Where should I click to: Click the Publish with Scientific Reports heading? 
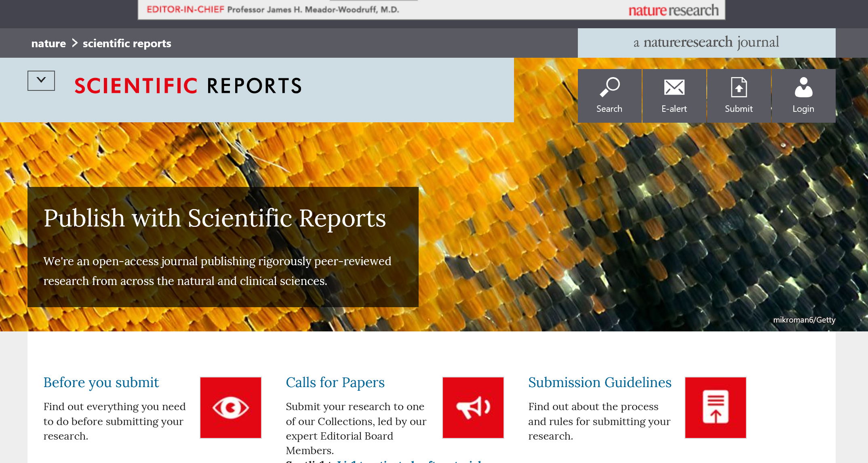coord(215,218)
